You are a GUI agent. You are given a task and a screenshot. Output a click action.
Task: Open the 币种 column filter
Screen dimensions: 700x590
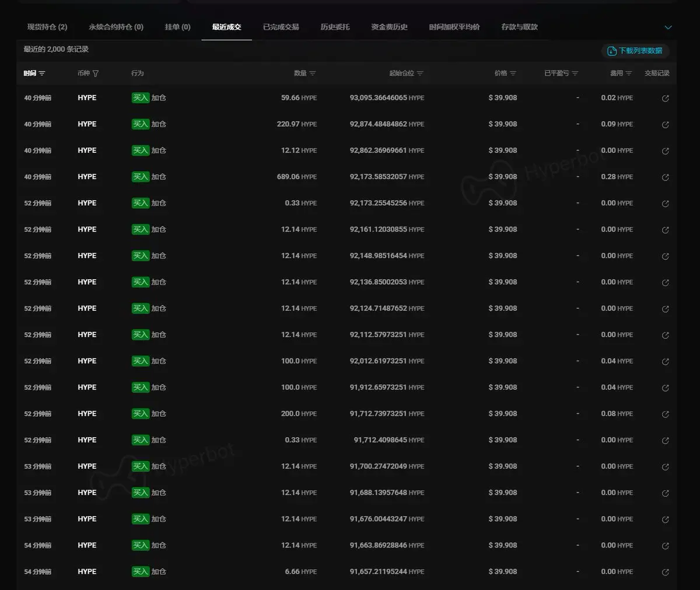(96, 73)
